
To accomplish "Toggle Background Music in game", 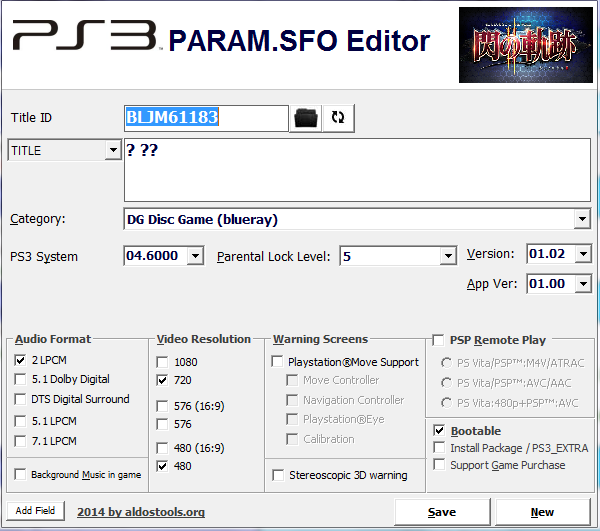I will coord(20,474).
